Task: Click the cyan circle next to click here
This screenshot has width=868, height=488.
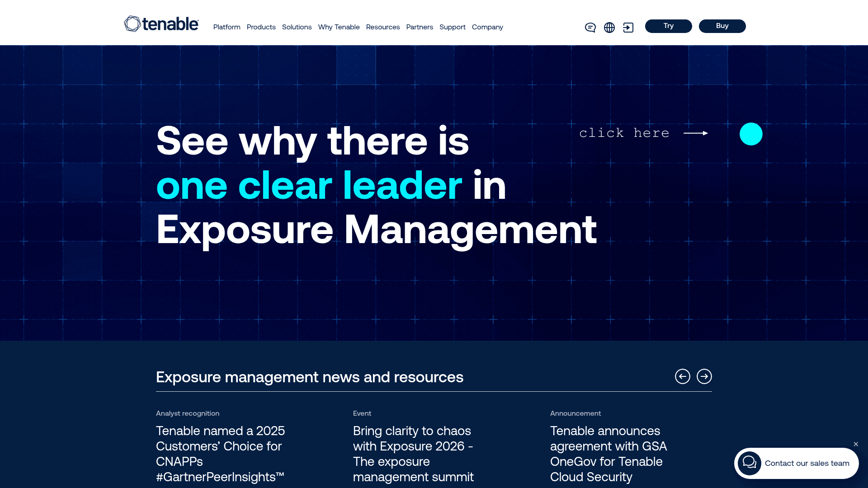Action: pos(751,134)
